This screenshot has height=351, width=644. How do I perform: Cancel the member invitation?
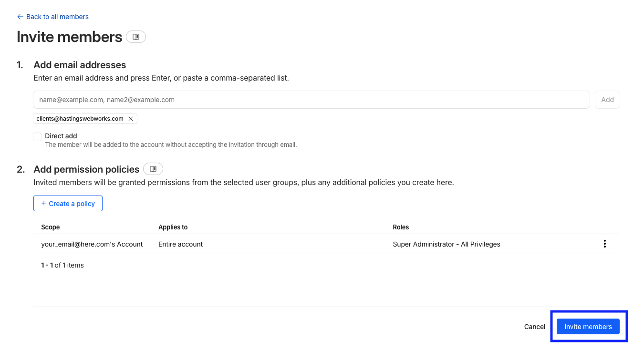(534, 327)
